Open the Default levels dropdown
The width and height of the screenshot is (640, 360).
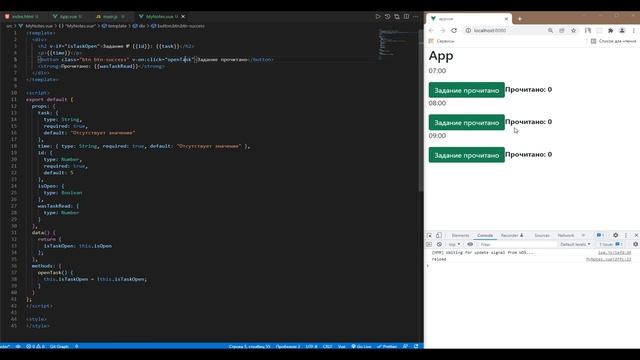click(x=575, y=244)
